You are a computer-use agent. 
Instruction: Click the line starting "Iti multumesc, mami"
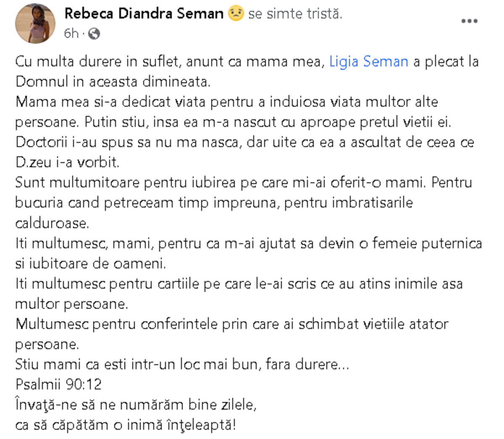249,244
